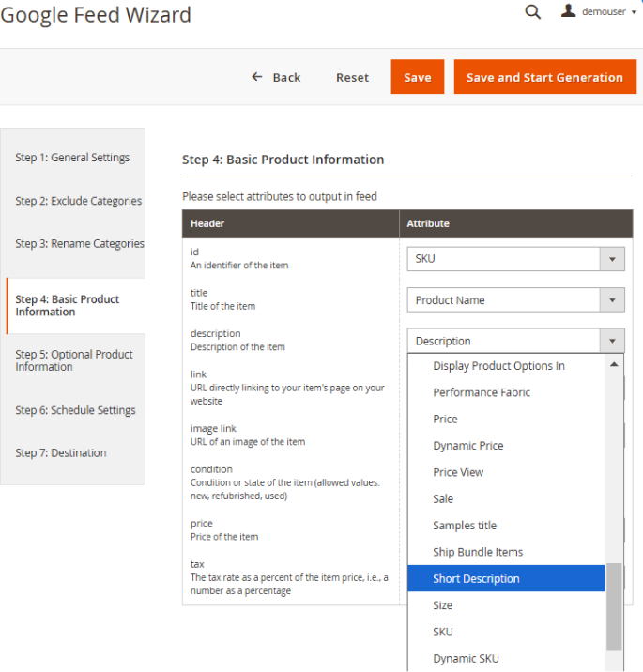Click the dropdown list scrollbar thumb
The width and height of the screenshot is (643, 672).
point(614,606)
